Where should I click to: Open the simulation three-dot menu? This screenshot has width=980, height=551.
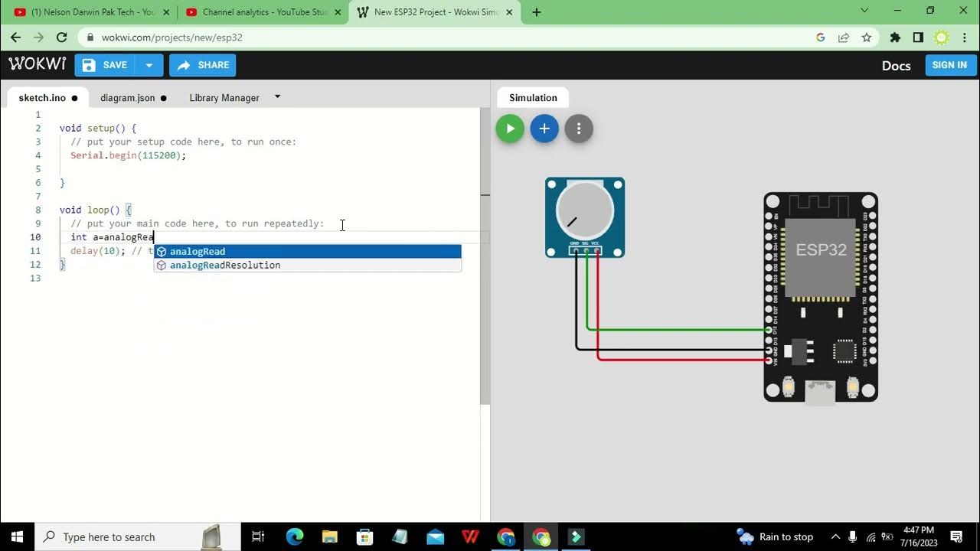pos(579,129)
